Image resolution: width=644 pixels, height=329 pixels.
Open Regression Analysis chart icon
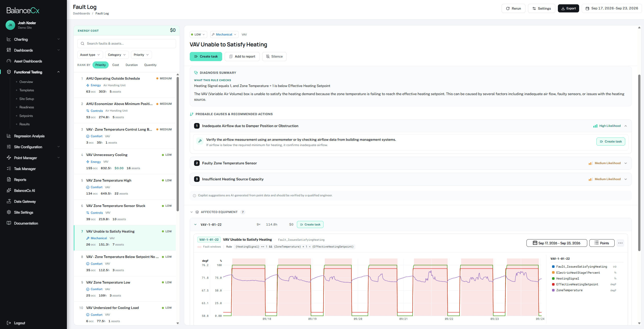coord(9,136)
